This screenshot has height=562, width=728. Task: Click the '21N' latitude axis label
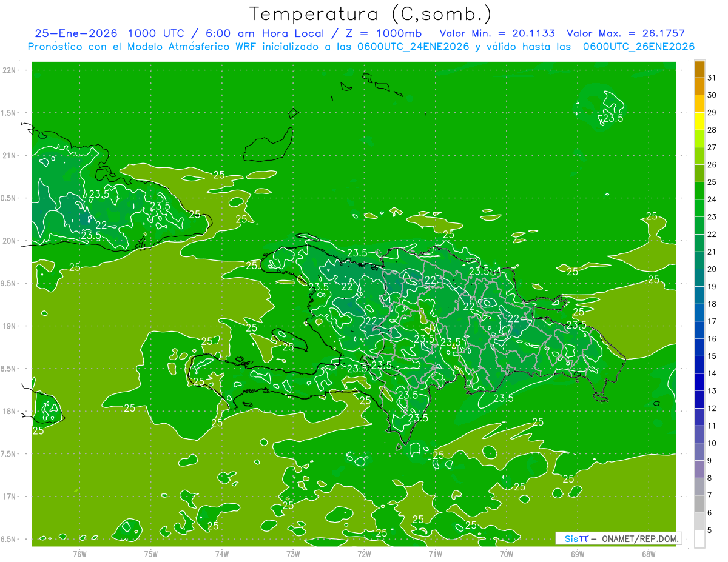click(10, 155)
